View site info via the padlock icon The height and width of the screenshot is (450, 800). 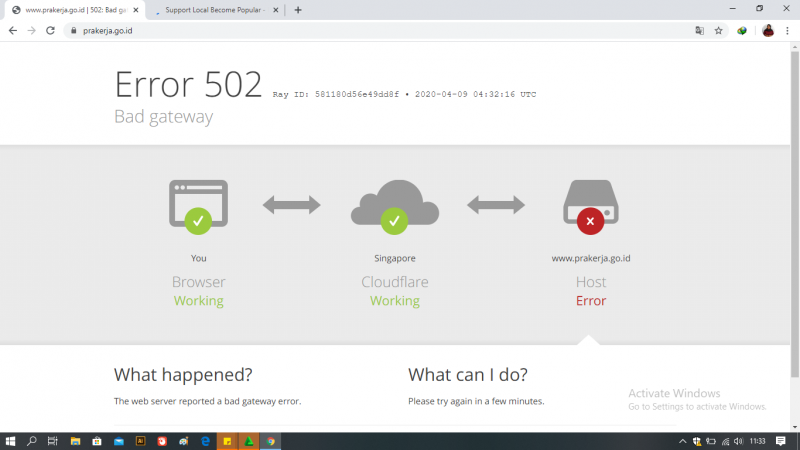(x=72, y=30)
